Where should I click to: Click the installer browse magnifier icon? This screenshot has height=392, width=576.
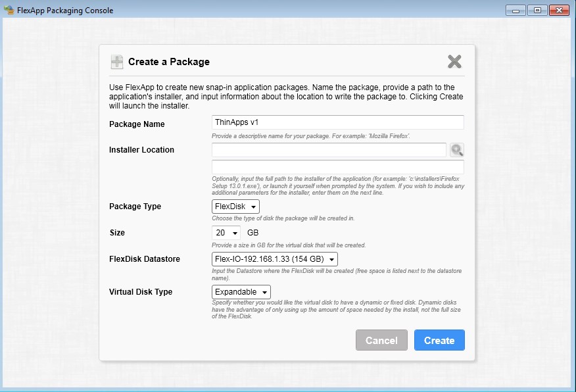coord(457,150)
